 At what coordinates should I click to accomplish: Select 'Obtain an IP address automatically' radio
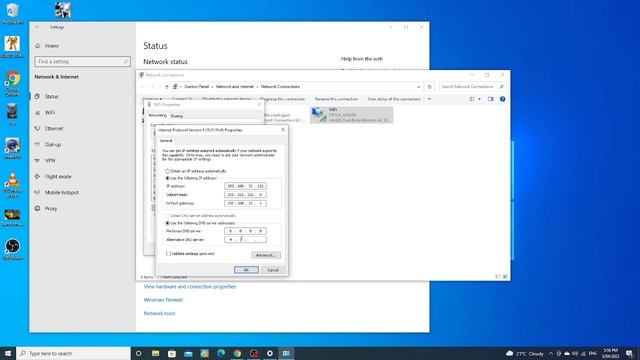coord(167,171)
